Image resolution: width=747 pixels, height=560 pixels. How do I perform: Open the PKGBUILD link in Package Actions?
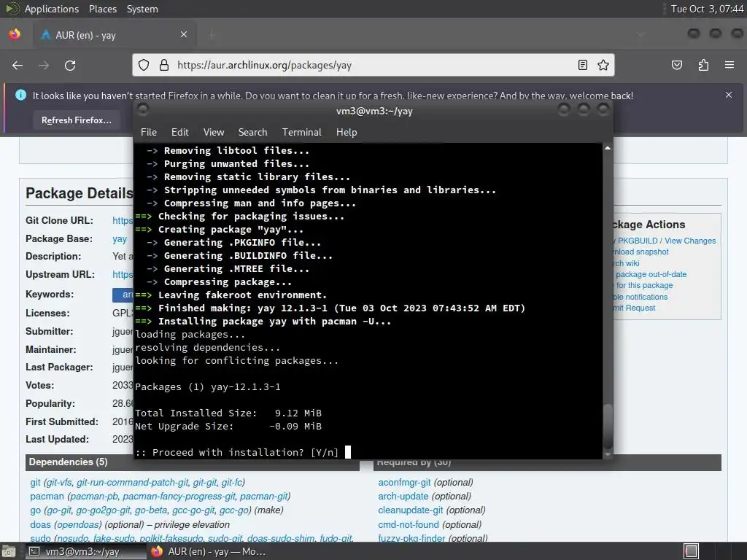(638, 241)
